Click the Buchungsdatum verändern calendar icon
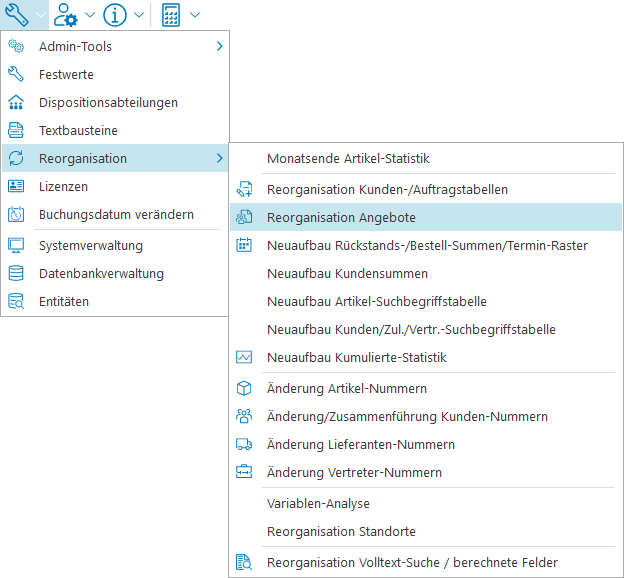 [16, 214]
